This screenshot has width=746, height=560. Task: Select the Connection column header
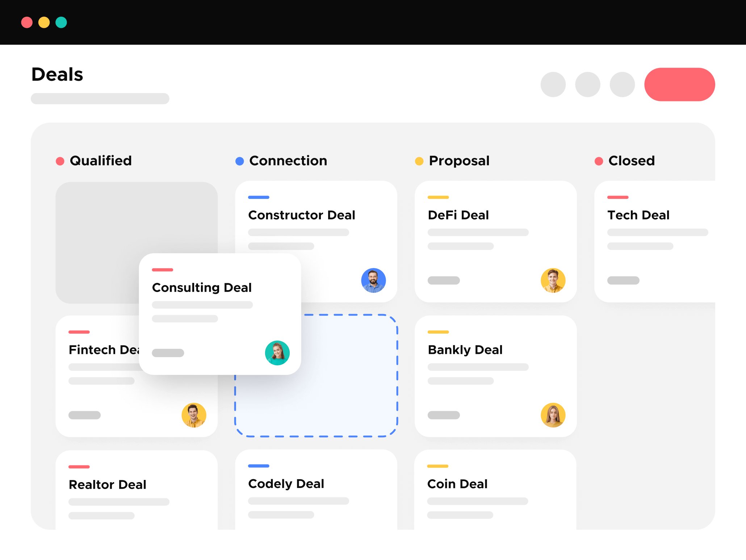[288, 161]
